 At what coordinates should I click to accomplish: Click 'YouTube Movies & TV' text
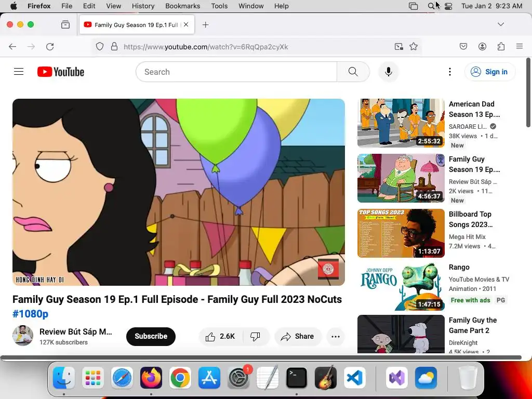478,279
